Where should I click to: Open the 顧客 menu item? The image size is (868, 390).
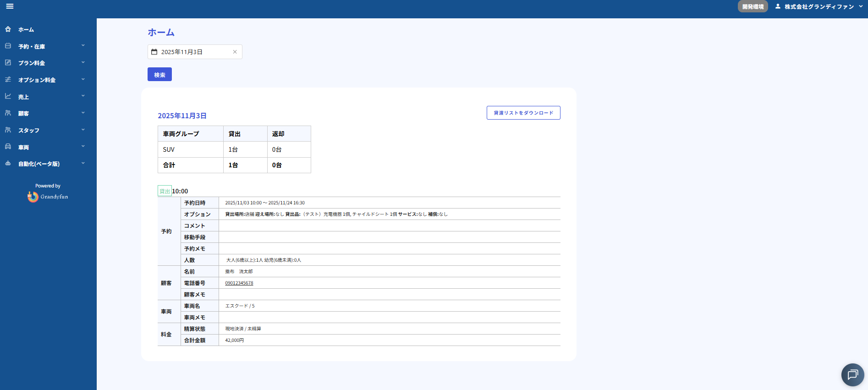pos(24,114)
